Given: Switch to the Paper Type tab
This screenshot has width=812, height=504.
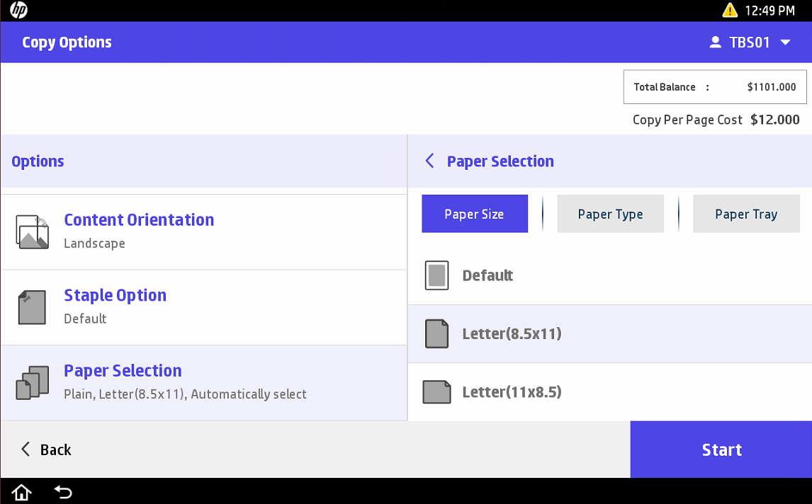Looking at the screenshot, I should point(610,214).
